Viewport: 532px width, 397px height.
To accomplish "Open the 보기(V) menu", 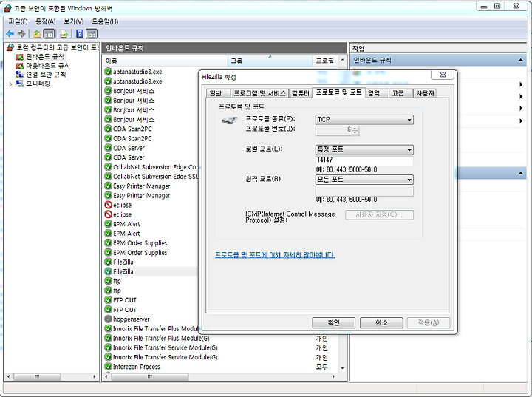I will pyautogui.click(x=74, y=21).
